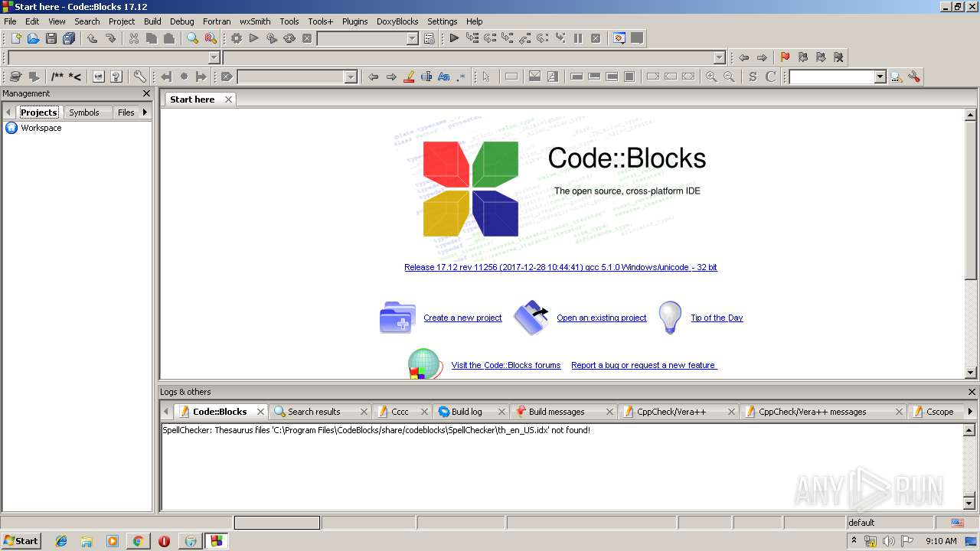Screen dimensions: 980x551
Task: Click Tip of the Day link
Action: coord(717,318)
